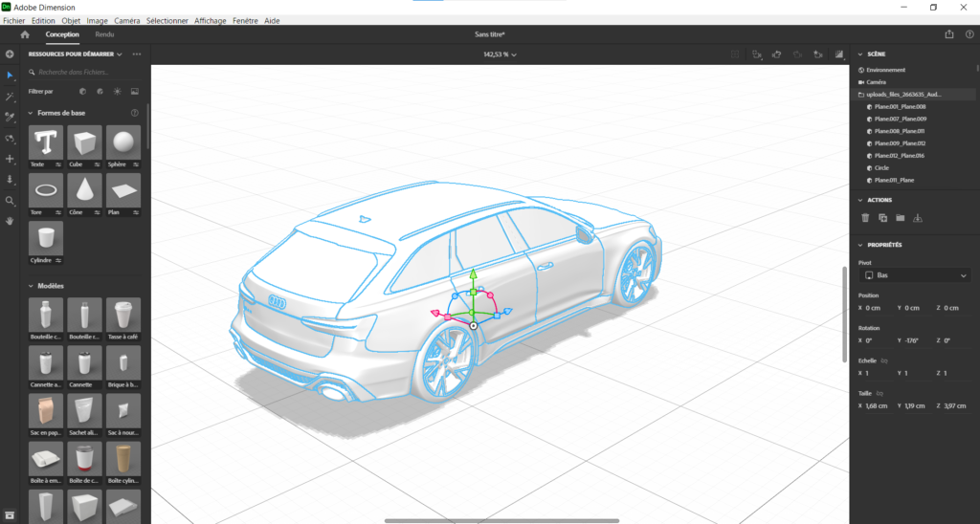Open the Fichier menu

pos(14,21)
